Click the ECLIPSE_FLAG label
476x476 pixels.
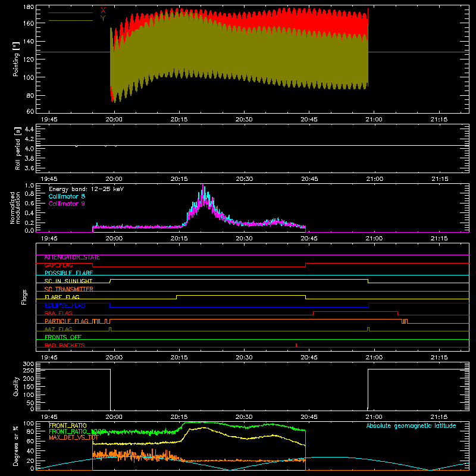(65, 305)
